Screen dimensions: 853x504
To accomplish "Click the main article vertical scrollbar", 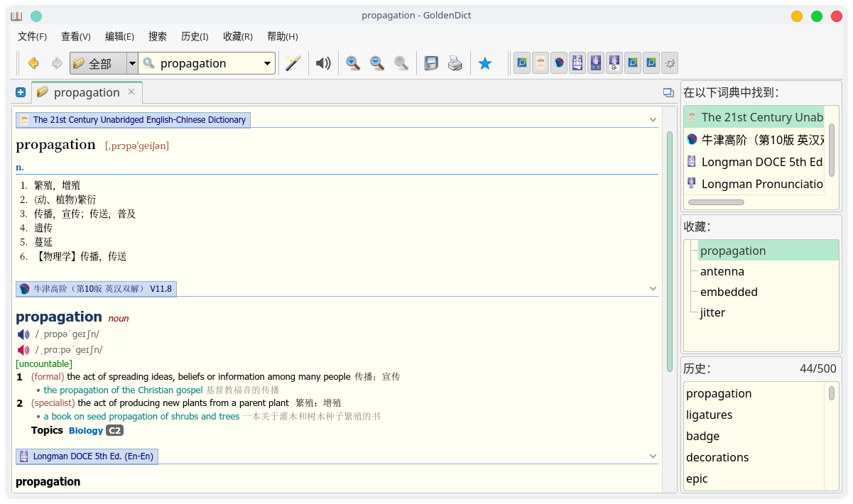I will click(669, 251).
